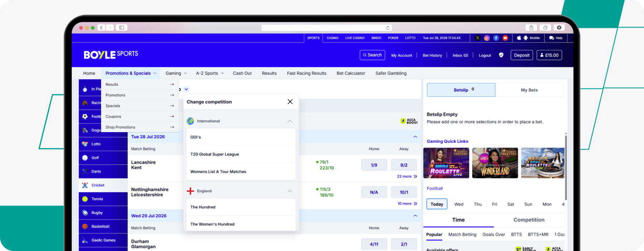644x251 pixels.
Task: Reload page via address bar icon
Action: 387,28
